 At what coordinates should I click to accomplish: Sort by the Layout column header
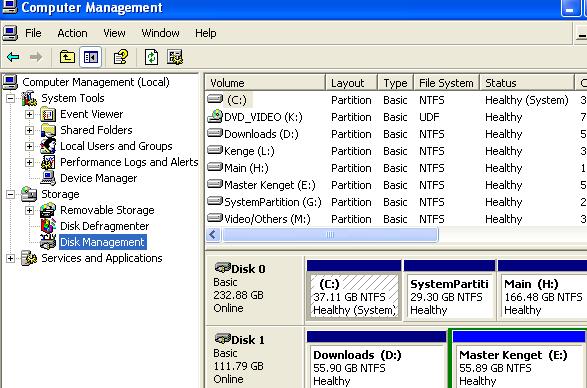[352, 83]
